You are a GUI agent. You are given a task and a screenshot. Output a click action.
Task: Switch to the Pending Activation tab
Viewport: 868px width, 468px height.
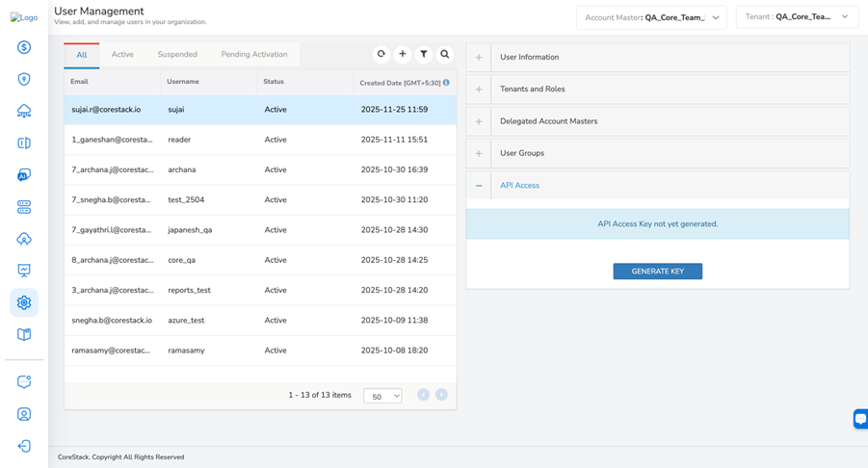(254, 54)
